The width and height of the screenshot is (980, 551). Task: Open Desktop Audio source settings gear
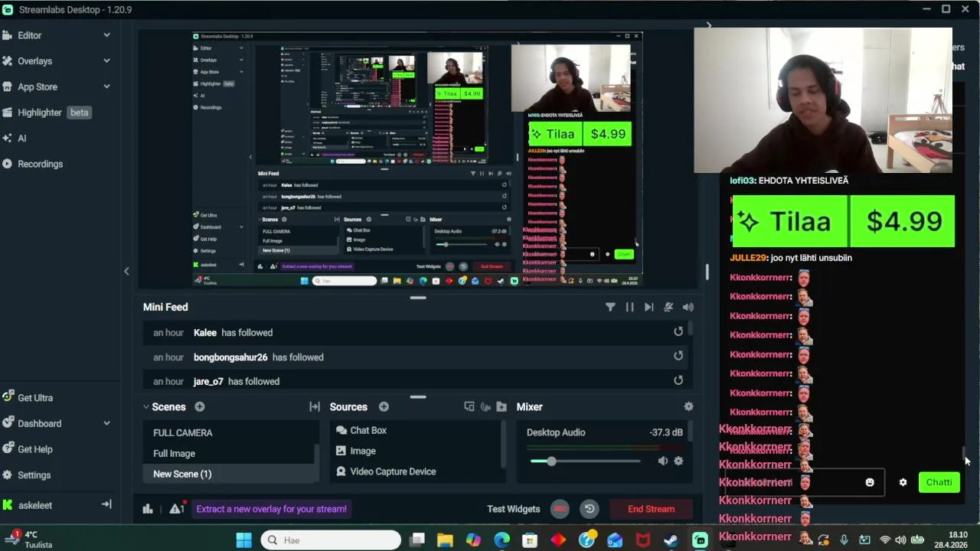coord(678,461)
